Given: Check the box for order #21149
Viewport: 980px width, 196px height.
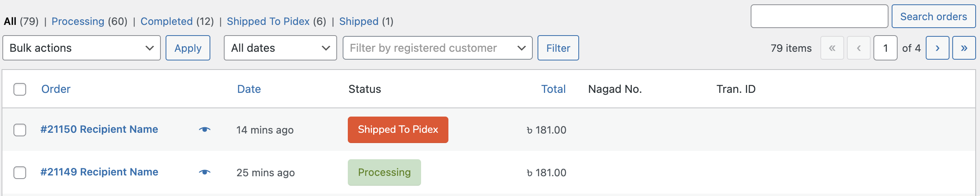Looking at the screenshot, I should click(20, 173).
